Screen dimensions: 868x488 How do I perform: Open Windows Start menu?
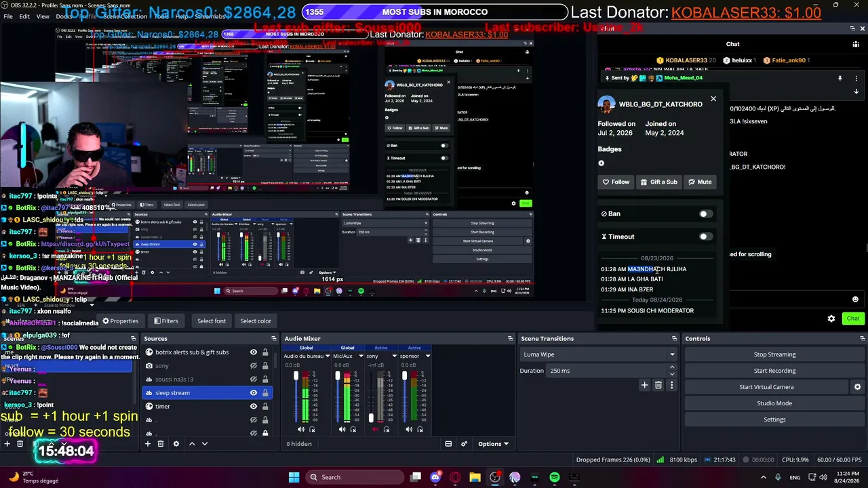[294, 477]
